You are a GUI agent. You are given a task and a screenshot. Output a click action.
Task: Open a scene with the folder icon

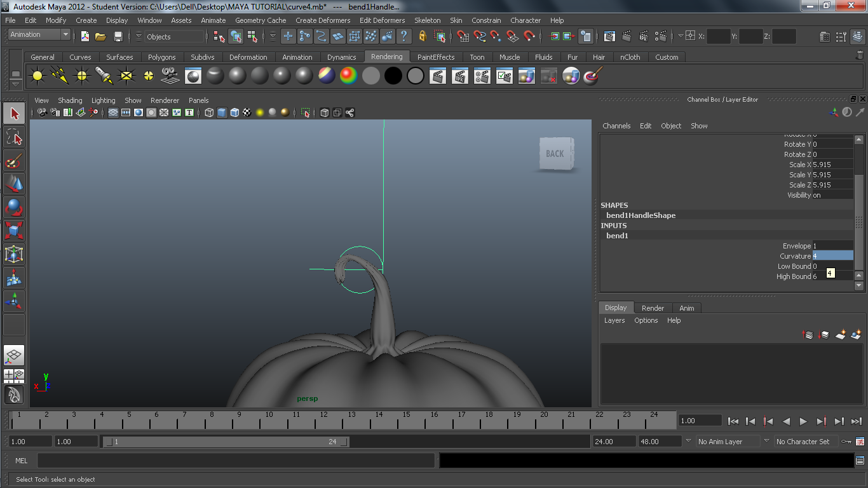click(100, 36)
